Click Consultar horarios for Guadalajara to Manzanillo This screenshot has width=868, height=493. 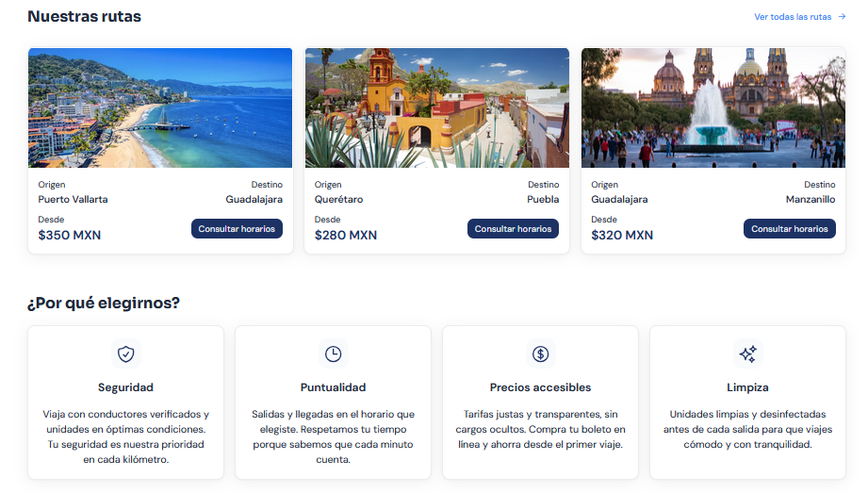[790, 229]
